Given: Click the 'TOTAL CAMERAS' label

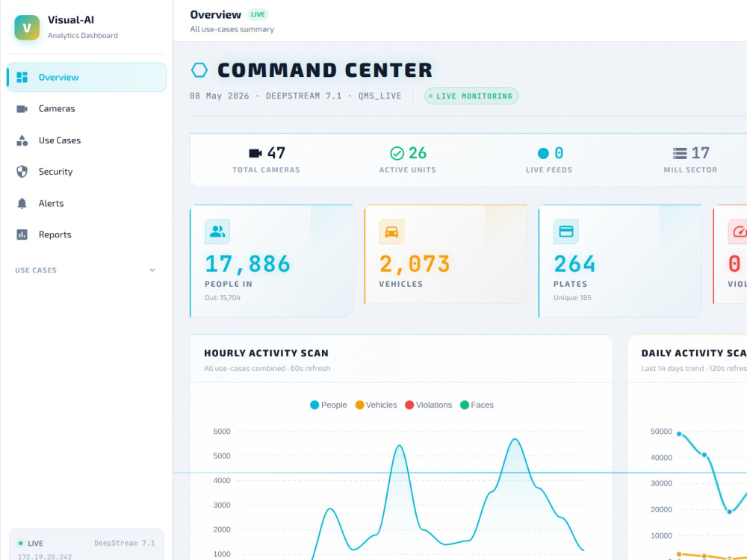Looking at the screenshot, I should click(267, 170).
